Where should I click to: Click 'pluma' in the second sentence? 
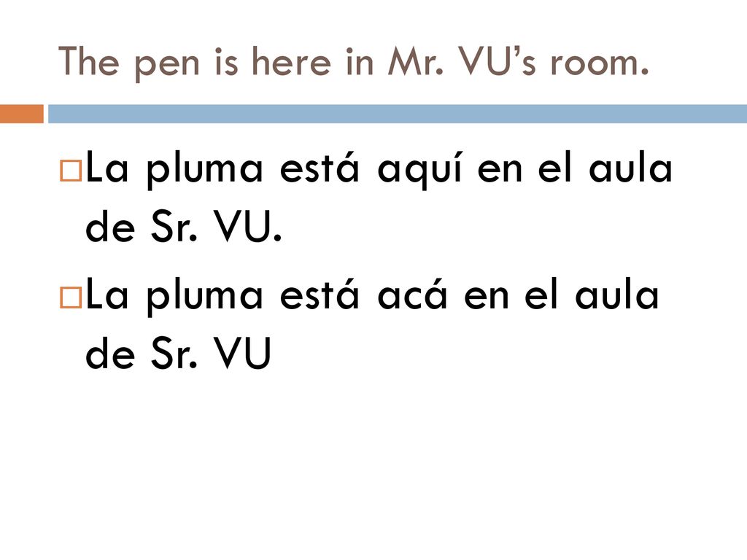[x=205, y=297]
